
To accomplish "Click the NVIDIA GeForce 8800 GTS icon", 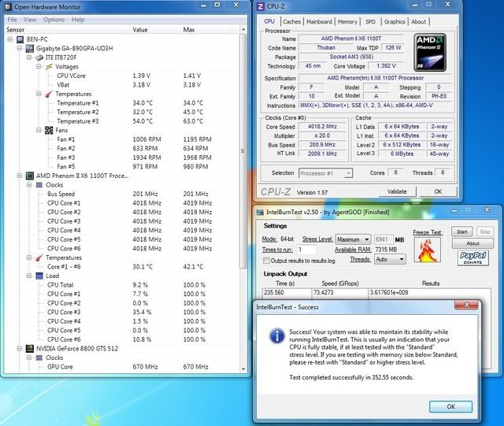I will [30, 349].
